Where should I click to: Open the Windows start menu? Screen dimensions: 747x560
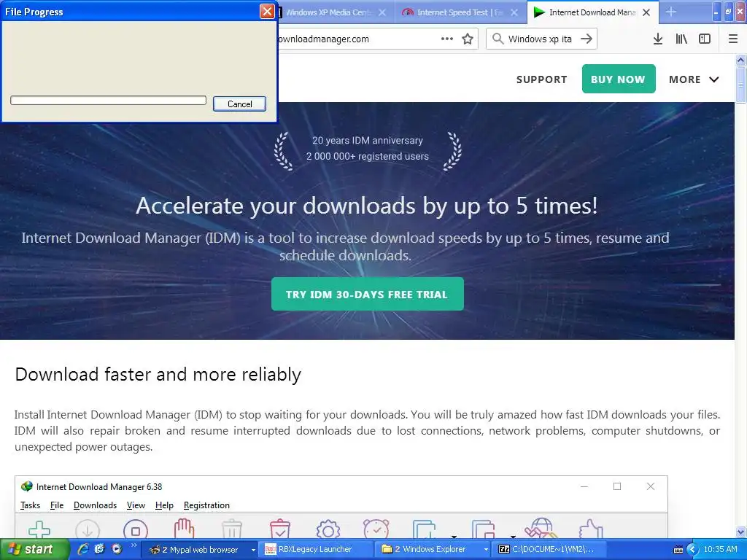tap(34, 549)
